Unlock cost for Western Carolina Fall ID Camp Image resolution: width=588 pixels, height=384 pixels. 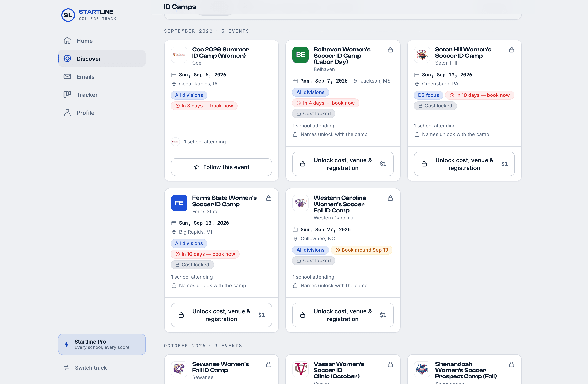point(343,315)
